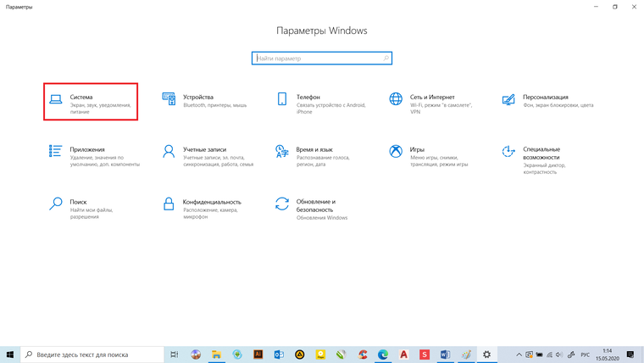Open the Персонализация paintbrush icon
Image resolution: width=644 pixels, height=363 pixels.
(508, 99)
